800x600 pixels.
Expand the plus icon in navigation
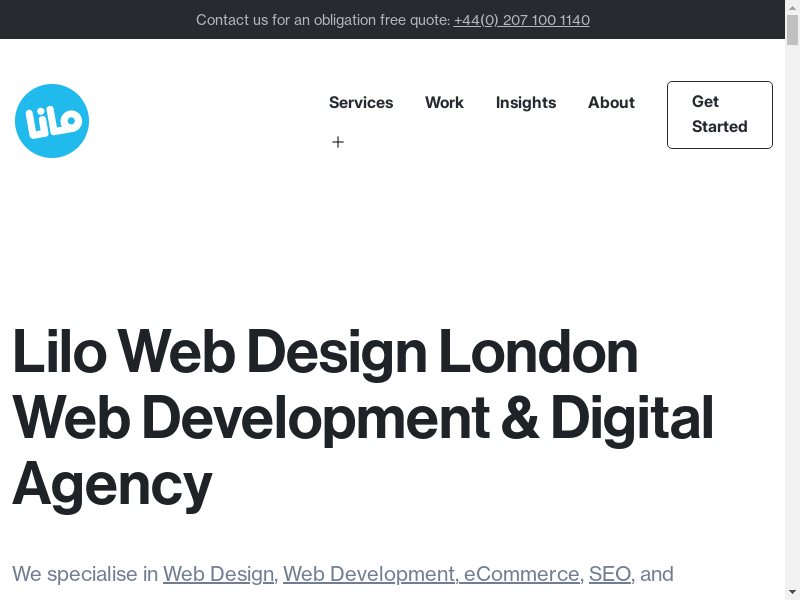point(338,142)
